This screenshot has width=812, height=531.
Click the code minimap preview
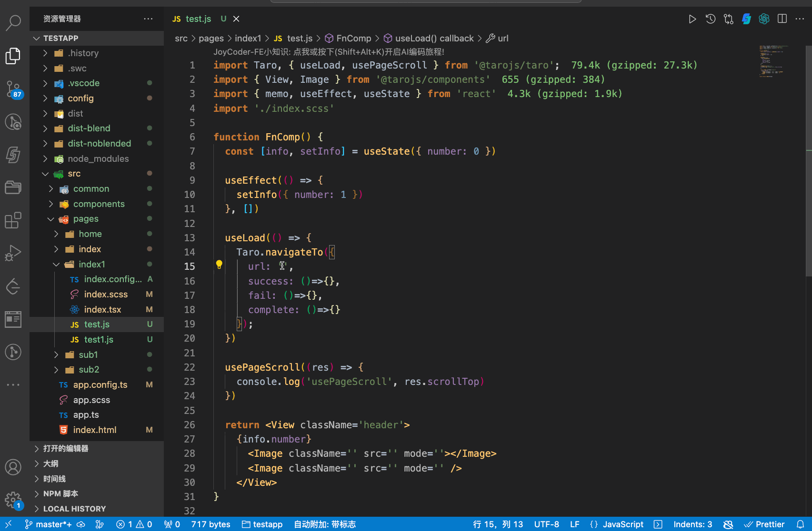tap(774, 62)
